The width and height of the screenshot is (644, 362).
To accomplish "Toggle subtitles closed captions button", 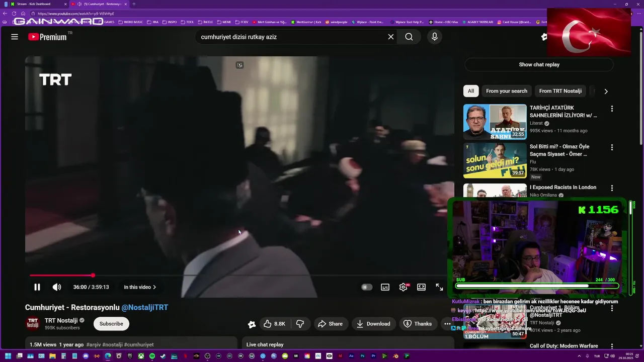I will click(385, 287).
